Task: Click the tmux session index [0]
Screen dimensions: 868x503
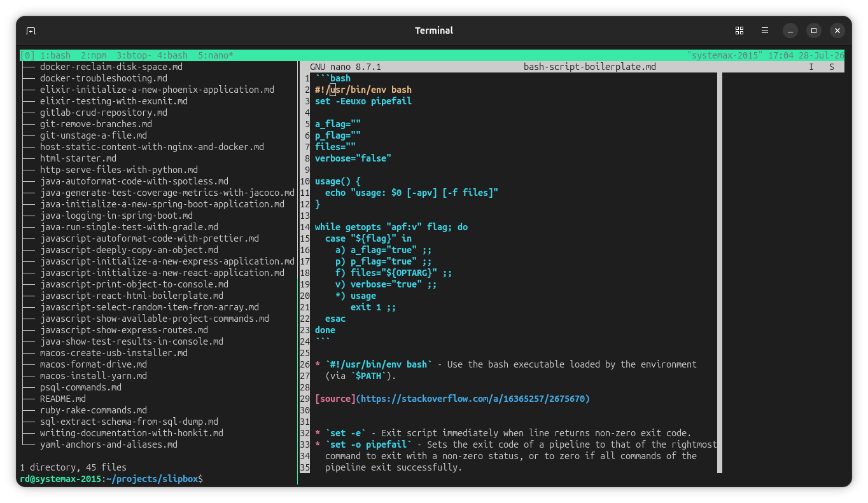Action: [27, 55]
